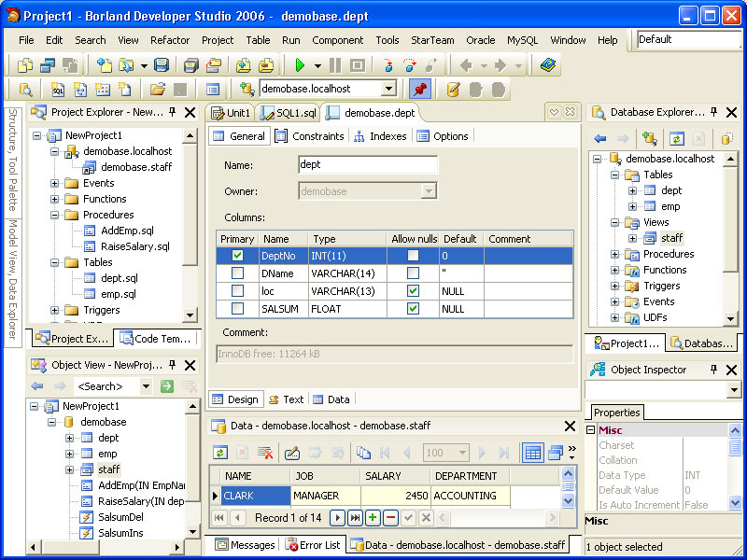
Task: Open the Error List panel
Action: (316, 544)
